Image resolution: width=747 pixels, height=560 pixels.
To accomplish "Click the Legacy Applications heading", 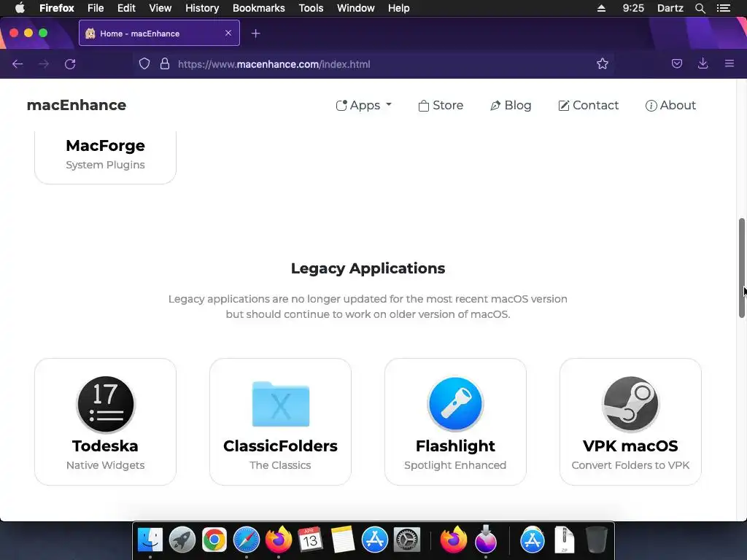I will coord(368,268).
